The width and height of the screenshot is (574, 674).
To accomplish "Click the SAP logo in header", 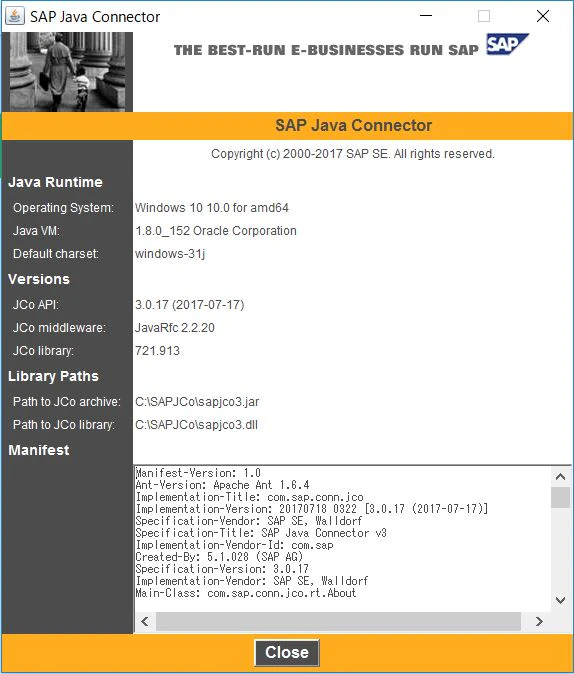I will click(507, 44).
